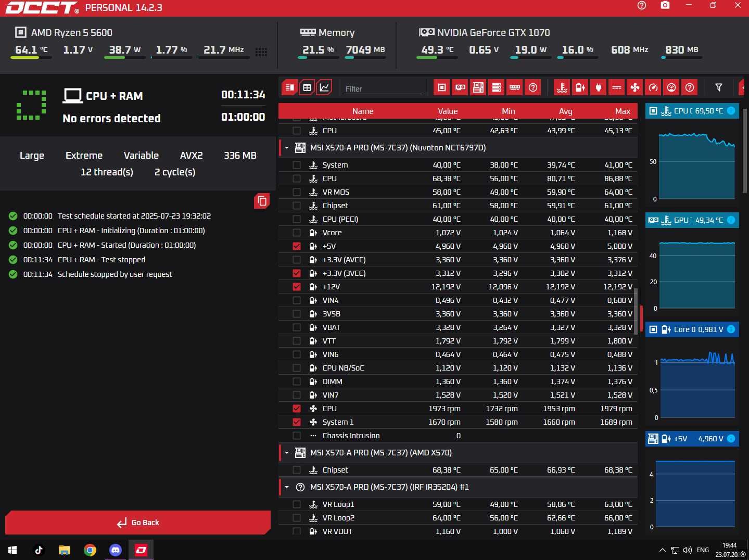This screenshot has height=560, width=749.
Task: Show hidden system tray icons
Action: [662, 550]
